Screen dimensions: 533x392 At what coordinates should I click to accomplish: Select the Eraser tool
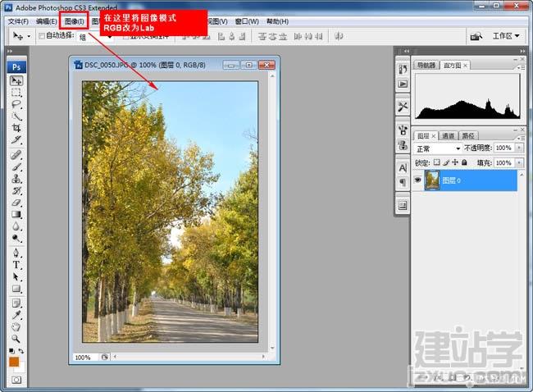16,203
